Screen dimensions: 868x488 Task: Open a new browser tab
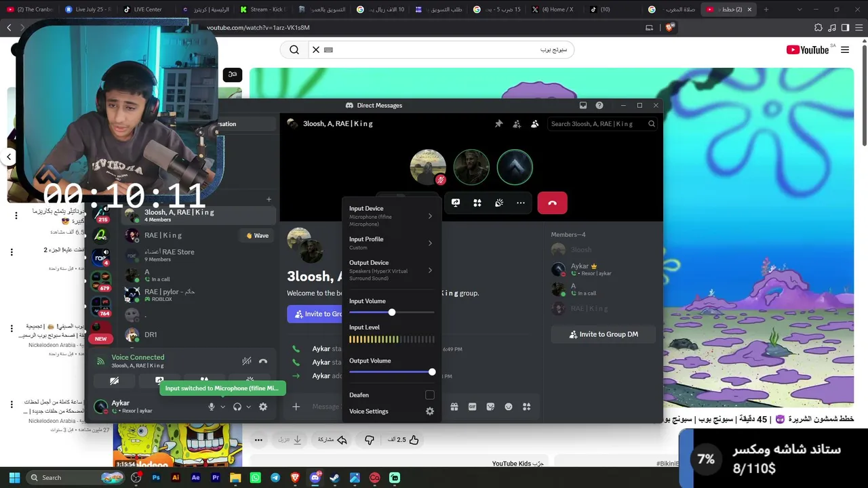pos(766,9)
